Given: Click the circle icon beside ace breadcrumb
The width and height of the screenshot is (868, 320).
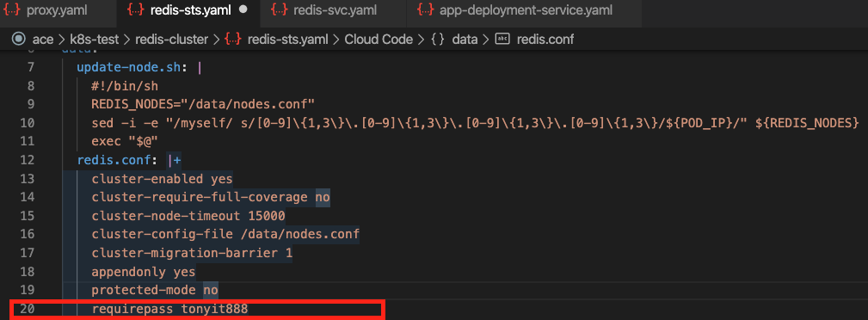Looking at the screenshot, I should pyautogui.click(x=19, y=40).
